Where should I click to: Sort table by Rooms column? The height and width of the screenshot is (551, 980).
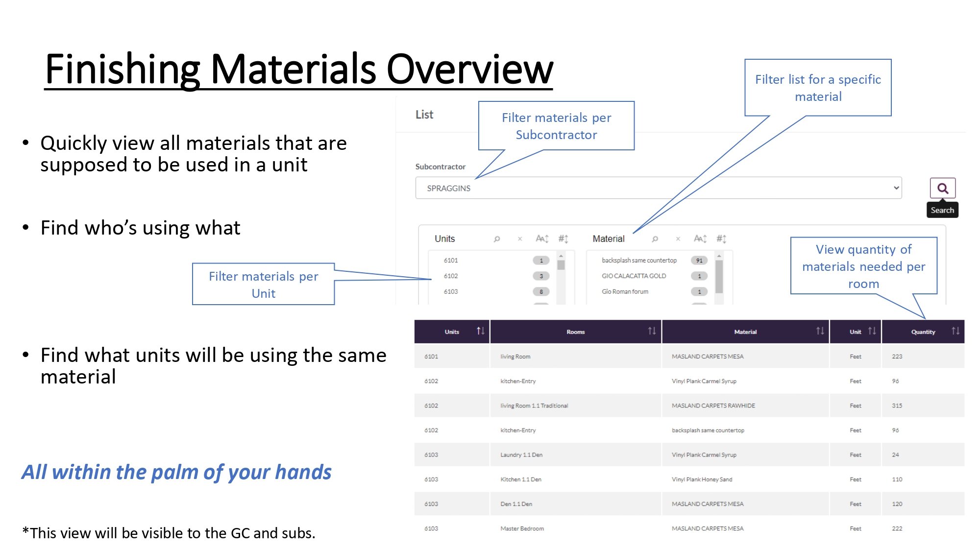tap(651, 332)
